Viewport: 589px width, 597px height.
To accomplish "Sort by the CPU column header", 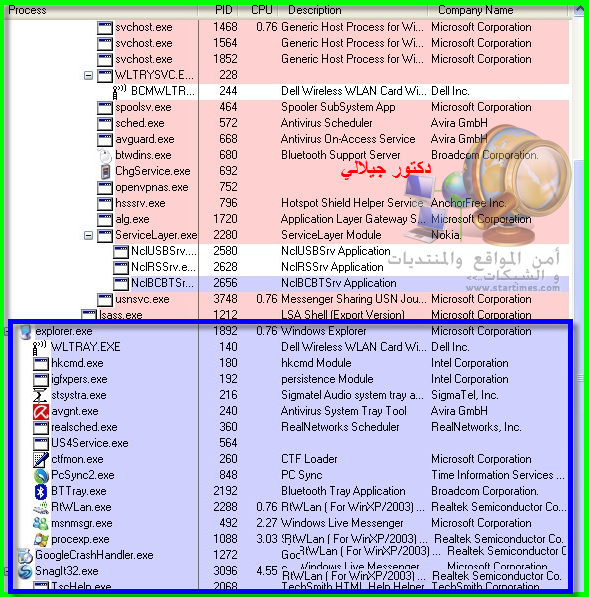I will pyautogui.click(x=259, y=10).
